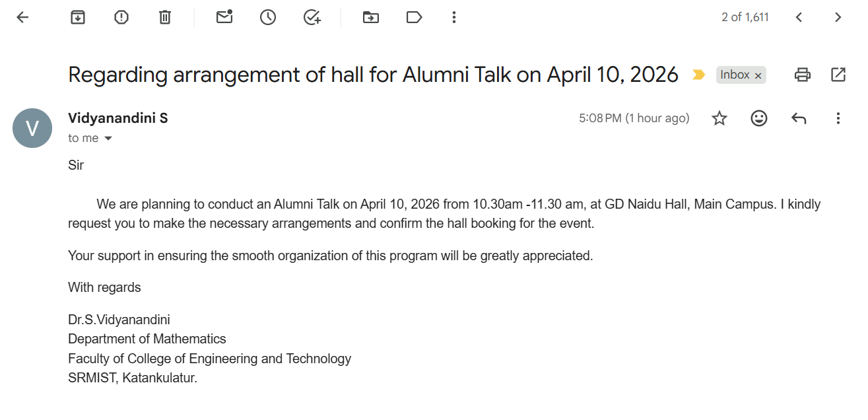868x420 pixels.
Task: Go to the older email conversation
Action: click(838, 18)
